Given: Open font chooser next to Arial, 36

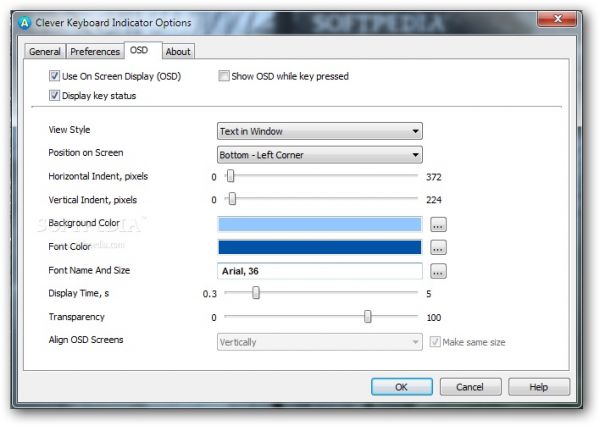Looking at the screenshot, I should (438, 271).
